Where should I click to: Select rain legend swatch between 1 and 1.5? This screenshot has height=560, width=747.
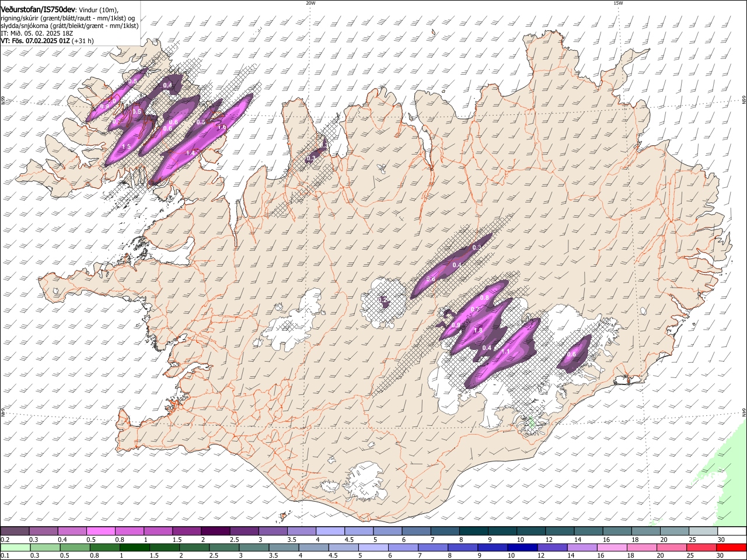tap(134, 547)
